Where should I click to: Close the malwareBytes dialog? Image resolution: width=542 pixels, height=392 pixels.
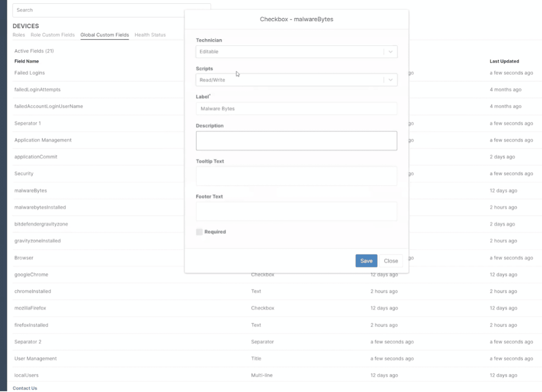pyautogui.click(x=391, y=261)
